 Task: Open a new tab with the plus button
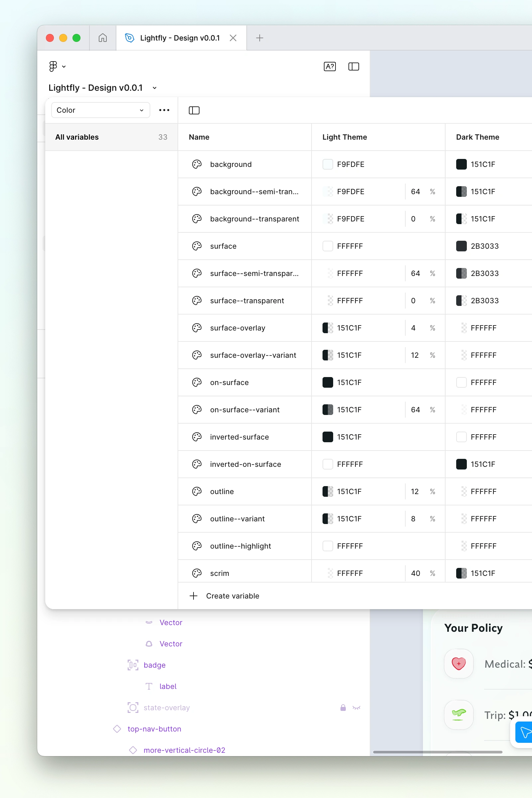259,38
